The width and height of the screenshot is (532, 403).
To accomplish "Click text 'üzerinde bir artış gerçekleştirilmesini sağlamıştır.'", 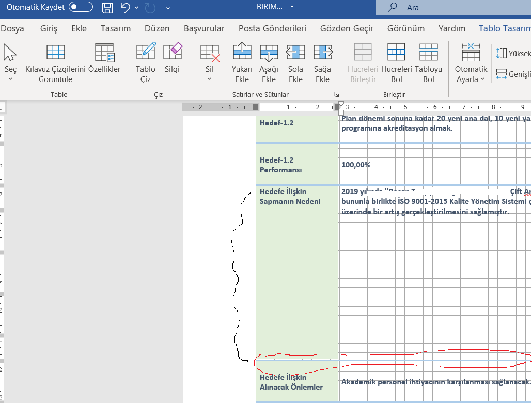I will (x=426, y=212).
